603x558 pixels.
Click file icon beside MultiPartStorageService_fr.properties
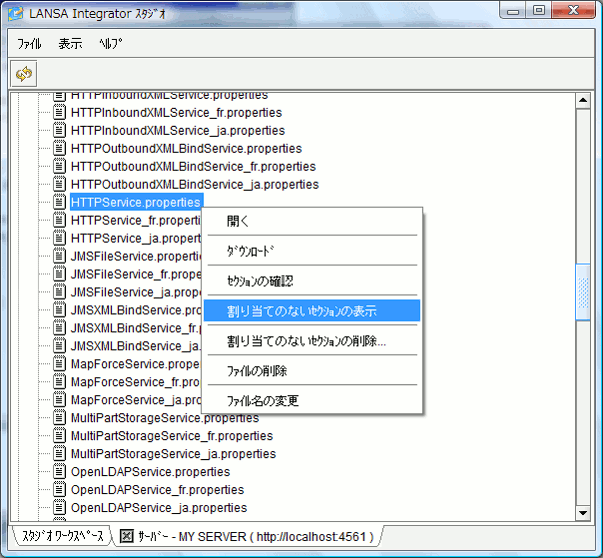click(x=59, y=435)
